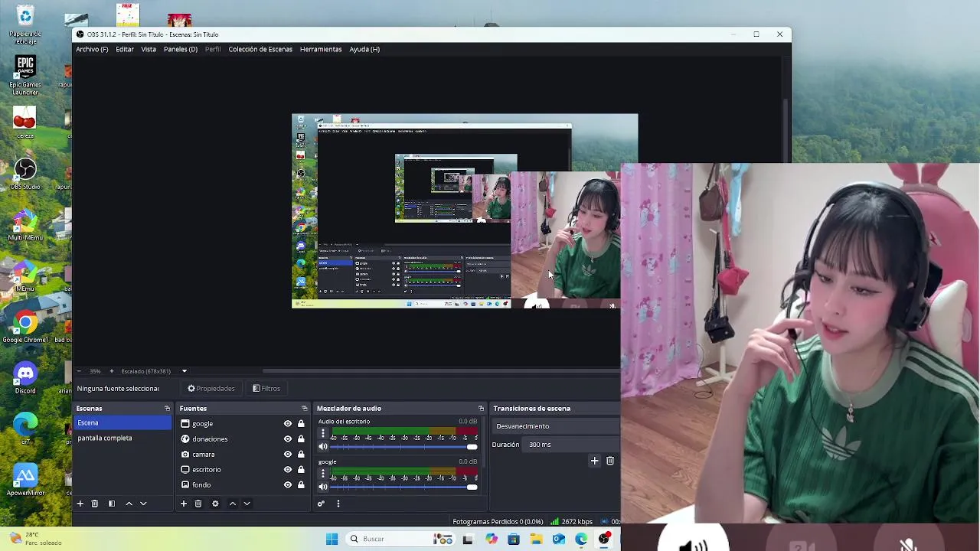Unlock the escritorio source lock
This screenshot has width=980, height=551.
coord(301,470)
